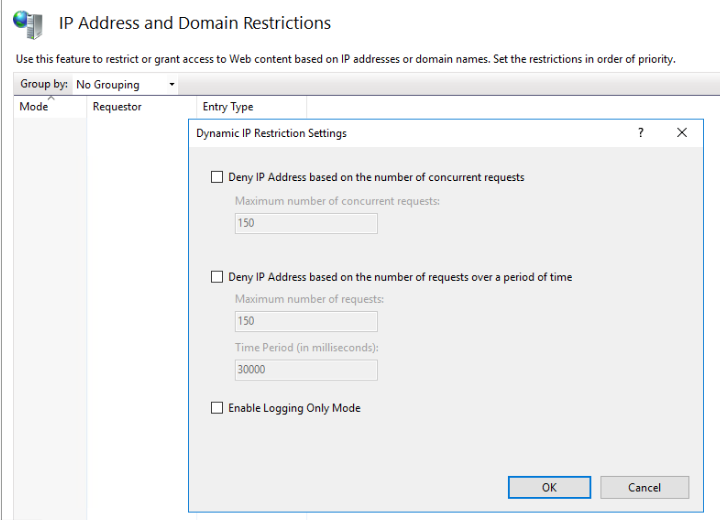Viewport: 720px width, 520px height.
Task: Sort by the Entry Type column header
Action: (252, 107)
